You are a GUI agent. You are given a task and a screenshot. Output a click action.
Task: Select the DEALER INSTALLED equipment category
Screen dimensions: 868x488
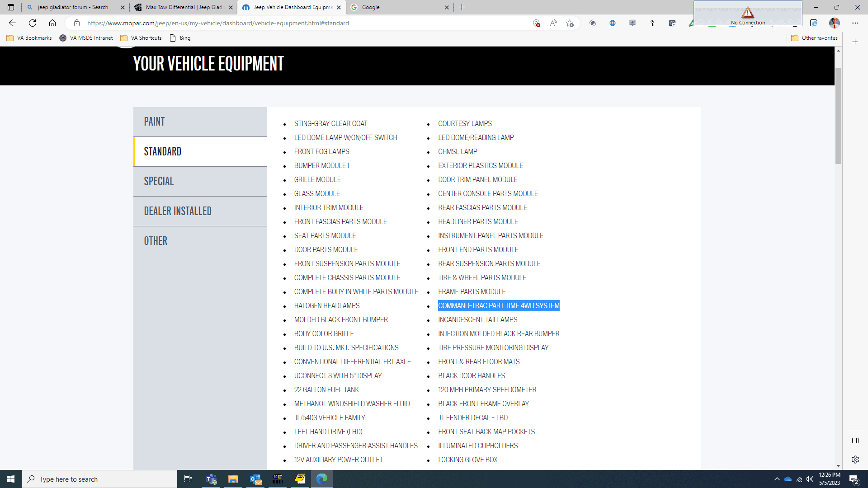(x=200, y=211)
